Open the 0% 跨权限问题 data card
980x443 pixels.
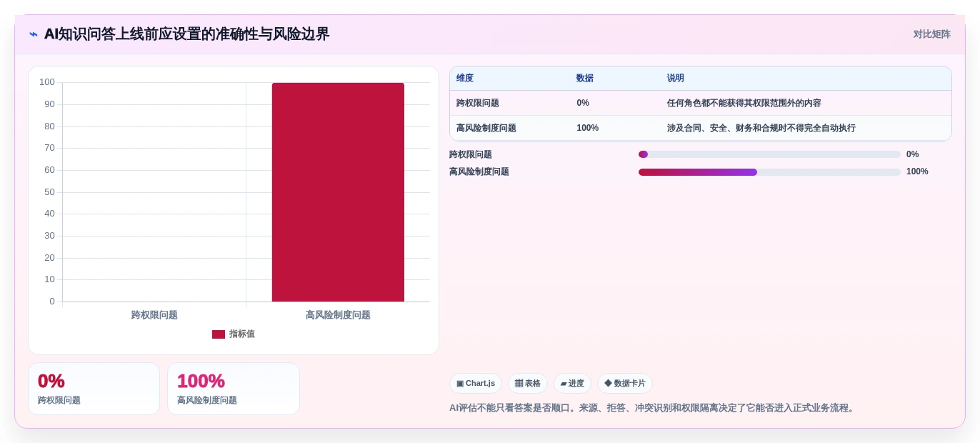(94, 389)
